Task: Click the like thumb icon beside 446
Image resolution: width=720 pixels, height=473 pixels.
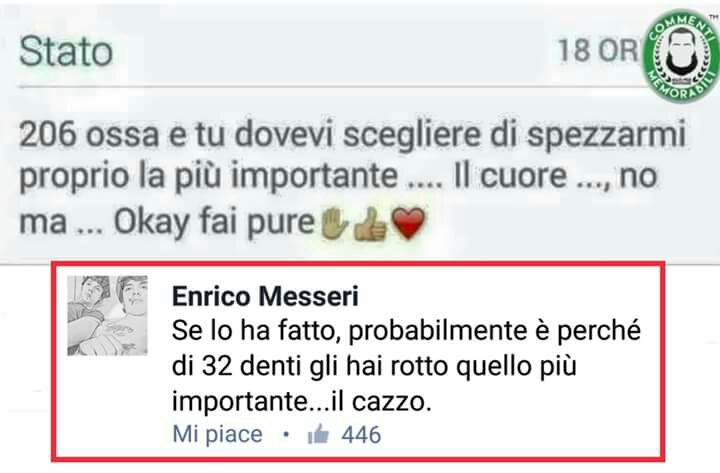Action: 318,434
